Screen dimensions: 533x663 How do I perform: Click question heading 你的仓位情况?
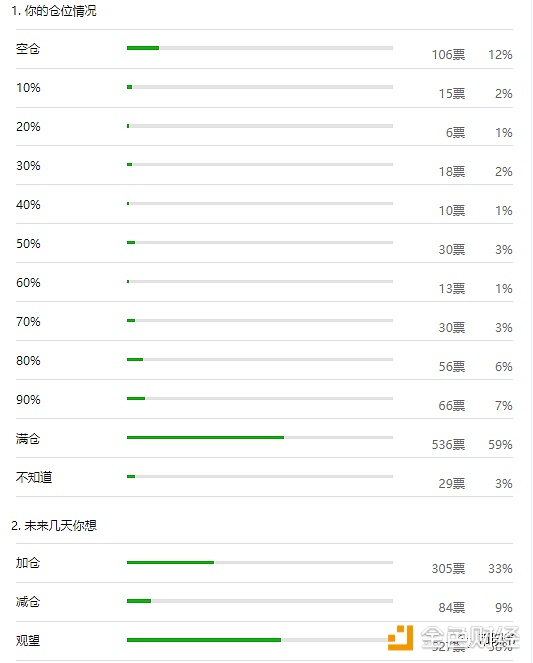point(54,11)
